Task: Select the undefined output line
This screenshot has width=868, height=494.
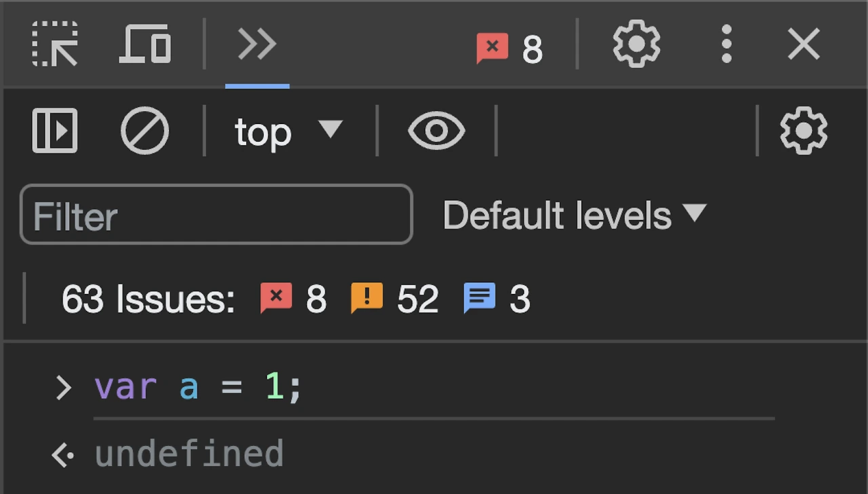Action: click(189, 454)
